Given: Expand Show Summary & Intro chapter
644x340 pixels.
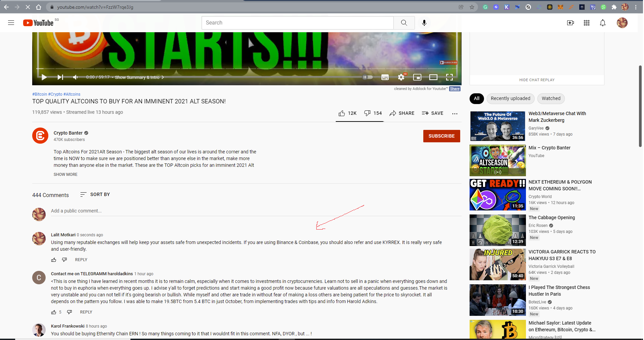Looking at the screenshot, I should 139,77.
